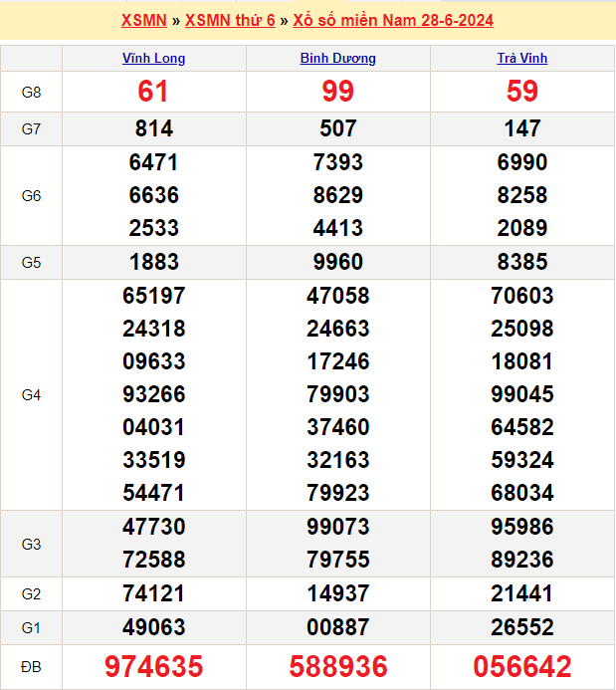Select the Trà Vinh header link
The width and height of the screenshot is (616, 690).
(521, 58)
